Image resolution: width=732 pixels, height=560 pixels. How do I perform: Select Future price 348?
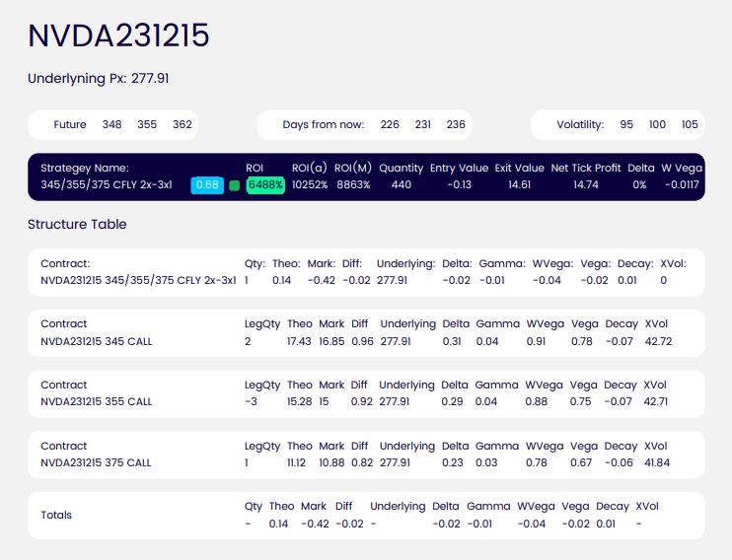point(111,125)
